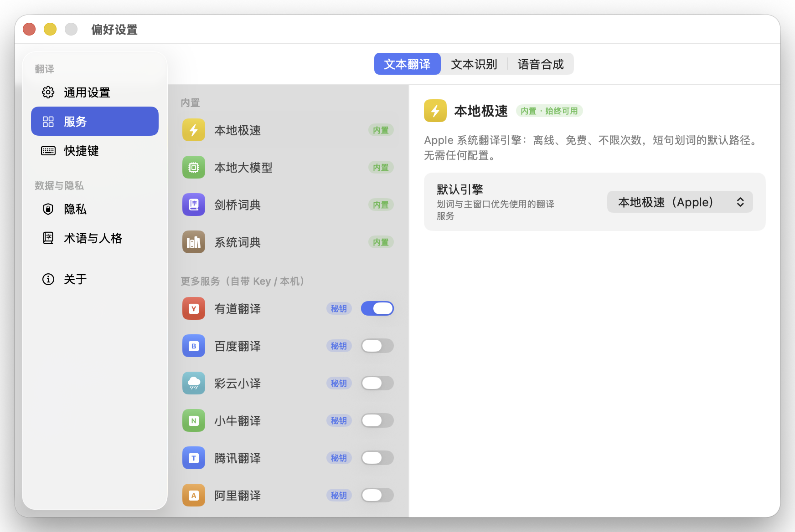795x532 pixels.
Task: Click the yellow lightning icon of 本地极速 row
Action: point(194,130)
